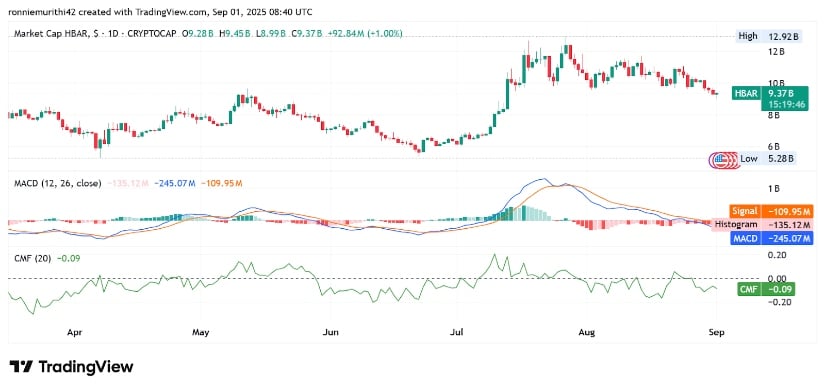The image size is (825, 390).
Task: Click the Sep label on time axis
Action: (717, 332)
